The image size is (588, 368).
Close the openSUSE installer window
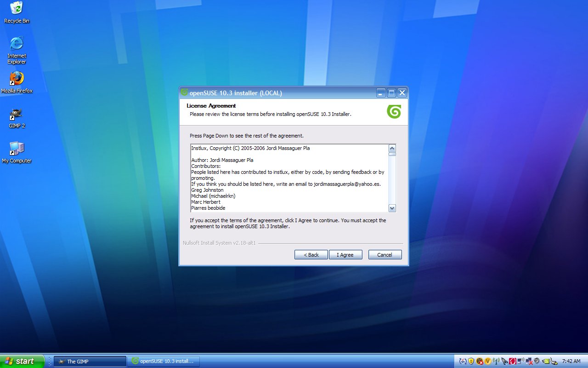click(402, 93)
